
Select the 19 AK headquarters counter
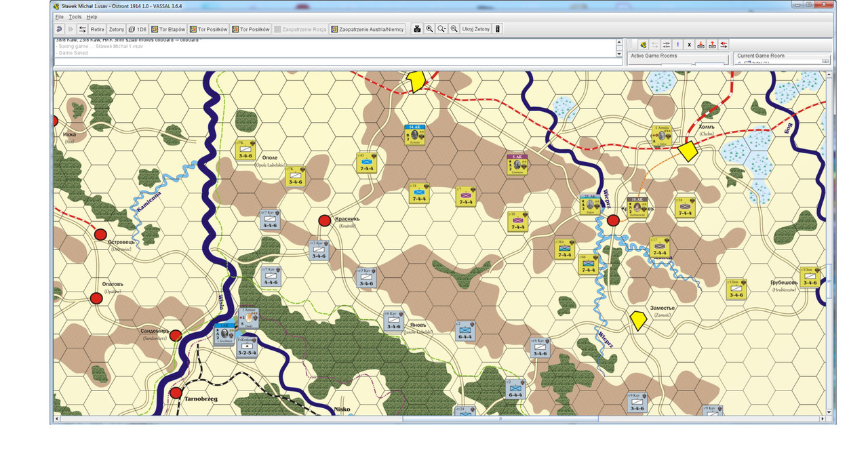637,207
